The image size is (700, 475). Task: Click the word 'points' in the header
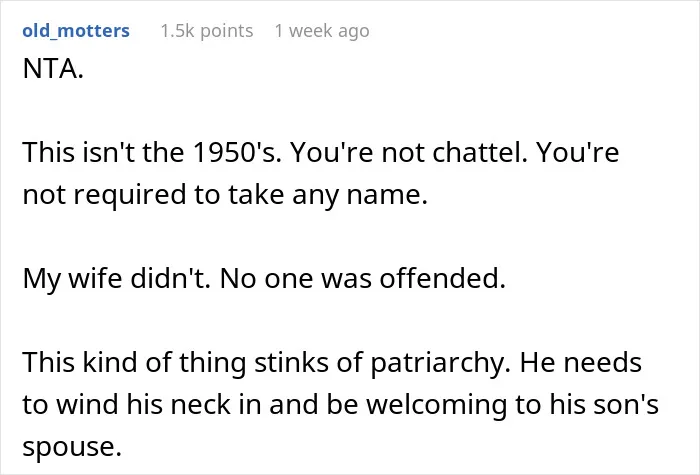pyautogui.click(x=226, y=31)
